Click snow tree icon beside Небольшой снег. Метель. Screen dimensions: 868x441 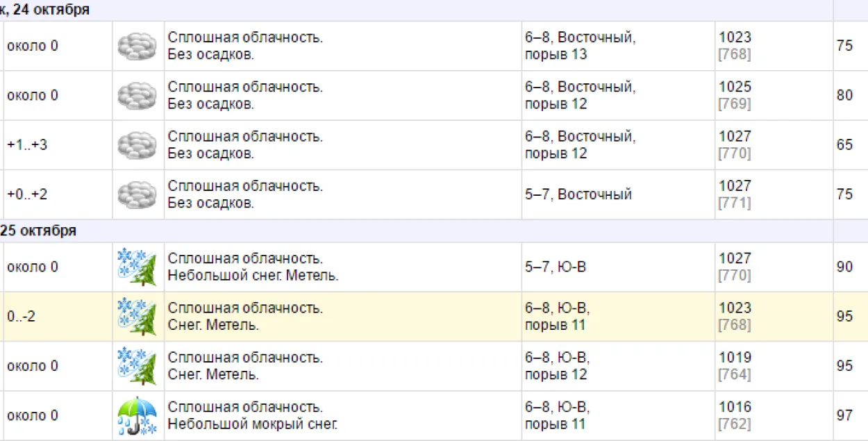[137, 267]
